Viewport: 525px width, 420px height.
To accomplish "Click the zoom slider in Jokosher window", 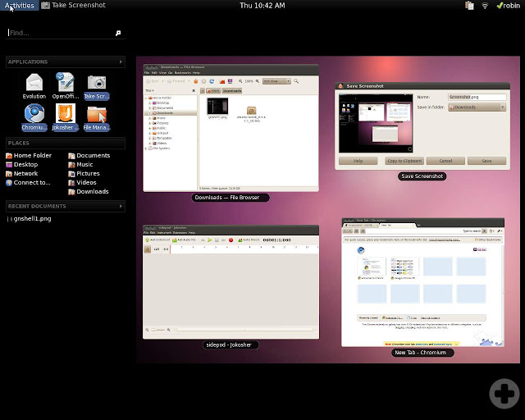I will [157, 330].
